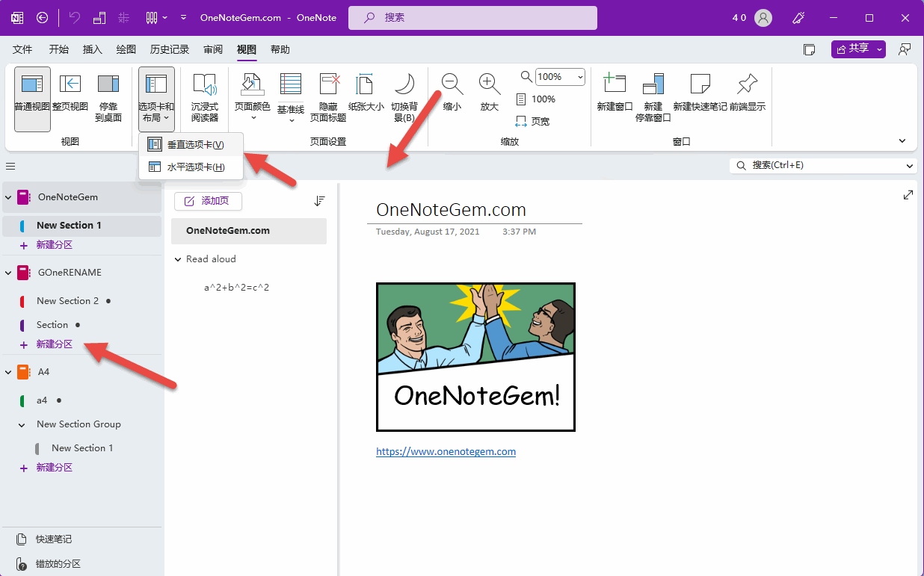This screenshot has width=924, height=576.
Task: Open the File (文件) tab
Action: [x=23, y=49]
